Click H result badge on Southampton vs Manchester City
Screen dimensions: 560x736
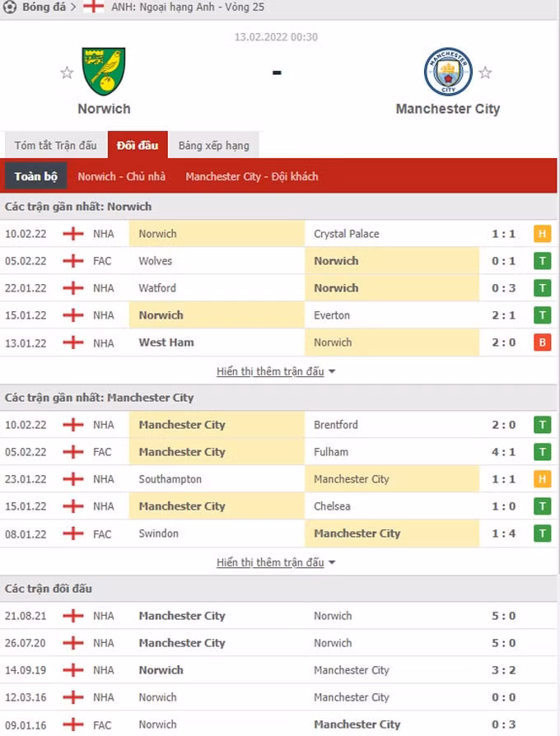(x=542, y=479)
